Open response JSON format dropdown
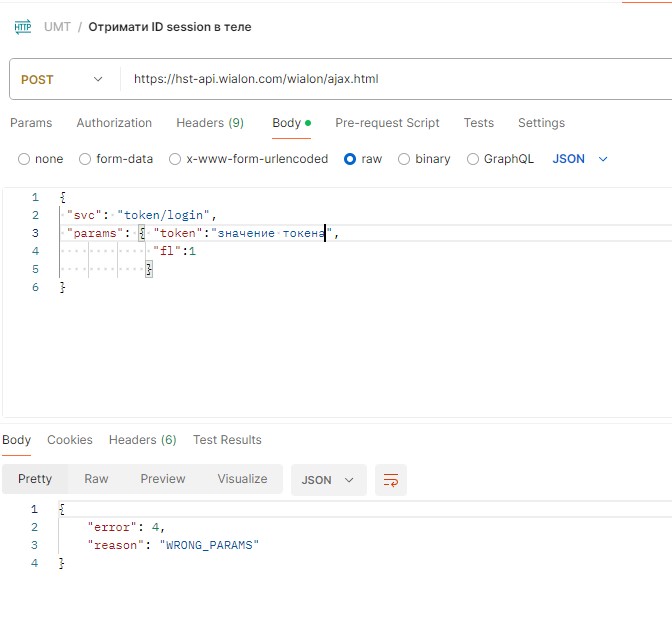 click(x=328, y=480)
